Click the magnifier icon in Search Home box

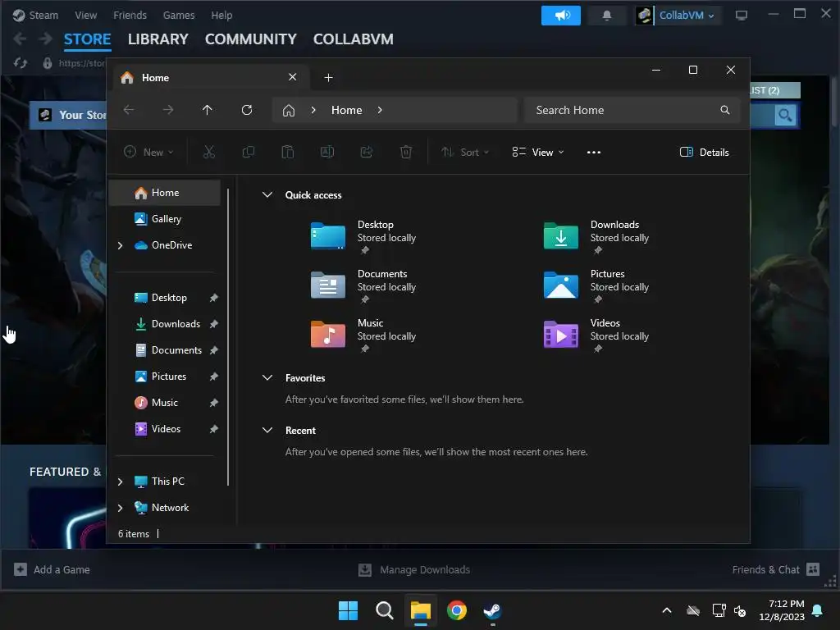click(x=725, y=110)
